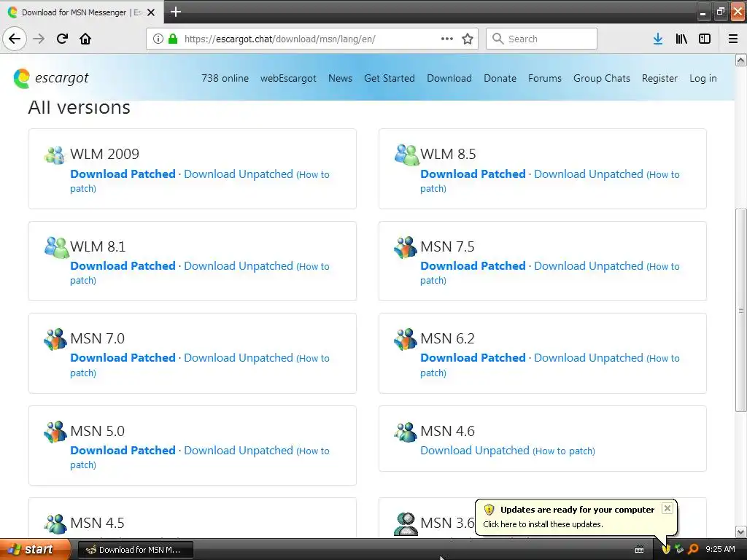Click the Updates are ready balloon text
The image size is (747, 560).
(577, 510)
